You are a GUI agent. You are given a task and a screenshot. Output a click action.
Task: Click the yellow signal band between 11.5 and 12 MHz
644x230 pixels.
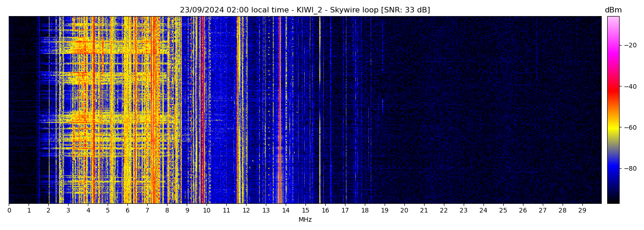240,110
